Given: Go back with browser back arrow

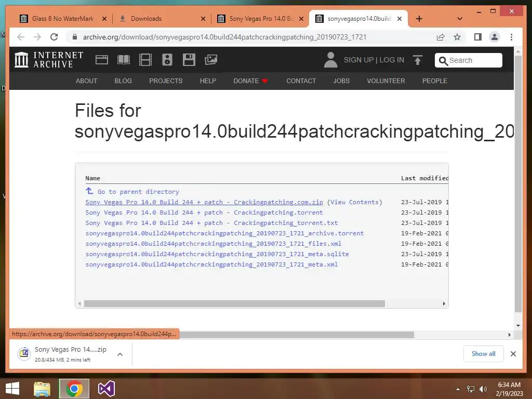Looking at the screenshot, I should click(x=21, y=37).
